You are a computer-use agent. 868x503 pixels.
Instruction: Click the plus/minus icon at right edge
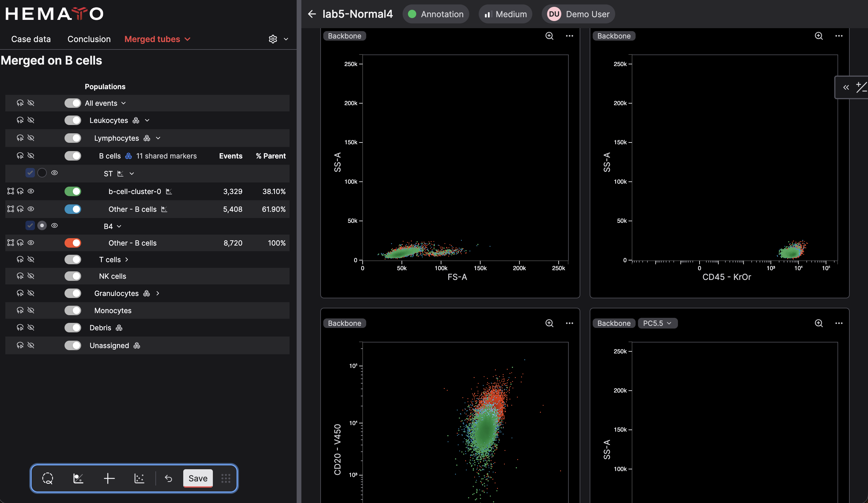[861, 87]
